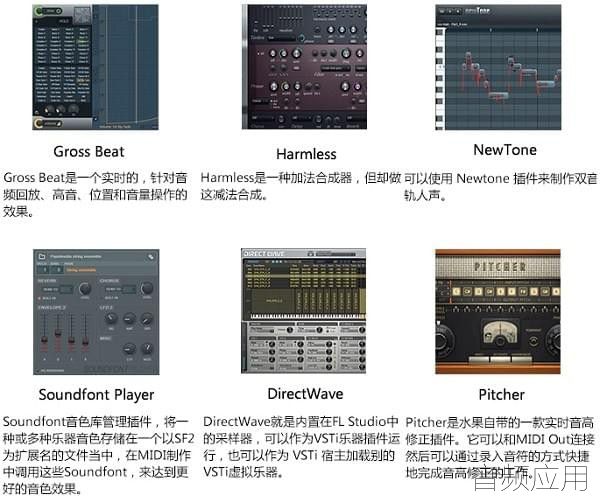Click the Pitcher title
Screen dimensions: 600x502
[501, 394]
